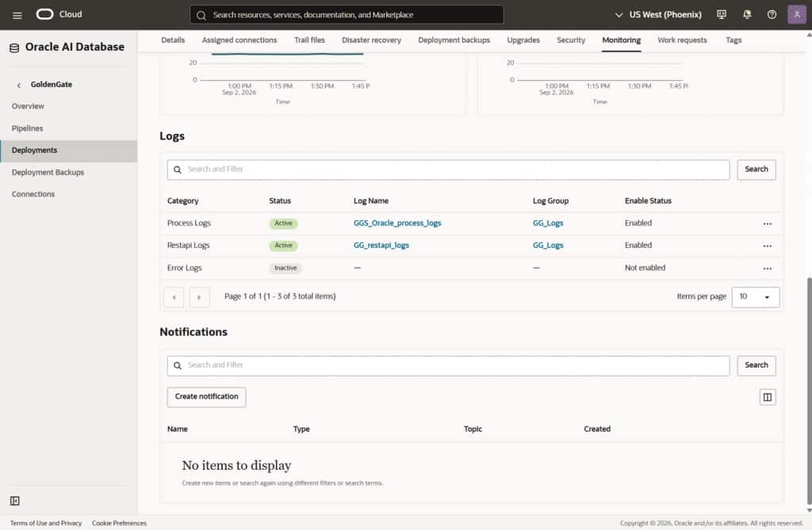Switch to the Tags tab
Screen dimensions: 812x530
tap(733, 40)
